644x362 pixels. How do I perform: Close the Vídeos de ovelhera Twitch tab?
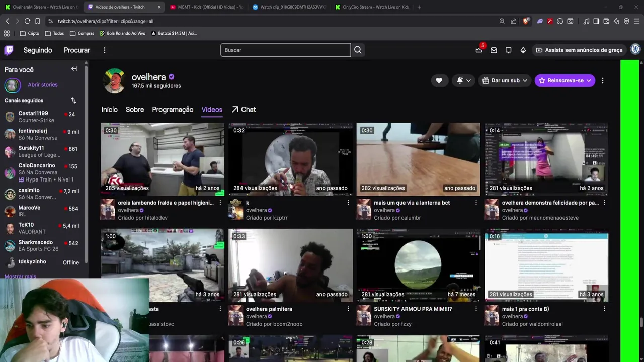pos(159,7)
